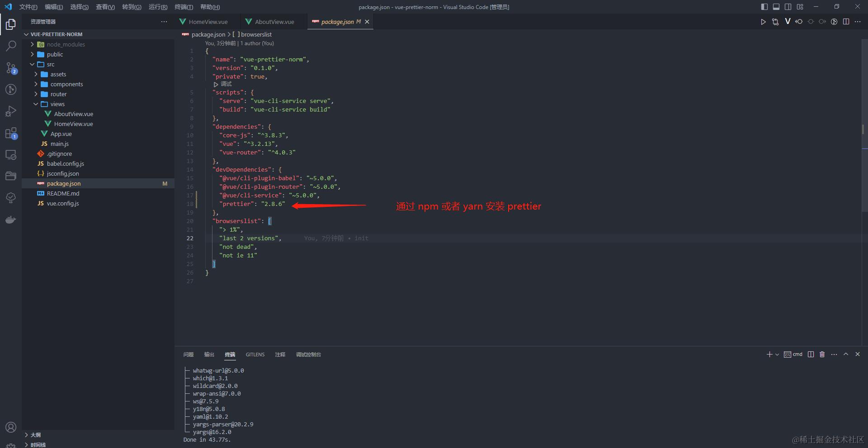The image size is (868, 448).
Task: Toggle file blame circle icon in editor toolbar
Action: (x=834, y=21)
